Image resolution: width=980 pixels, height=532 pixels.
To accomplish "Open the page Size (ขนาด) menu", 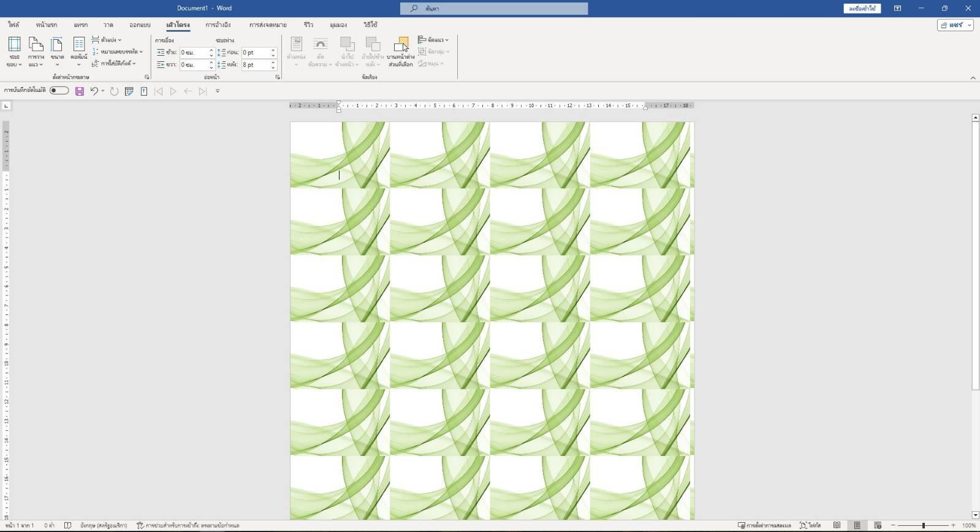I will point(57,51).
